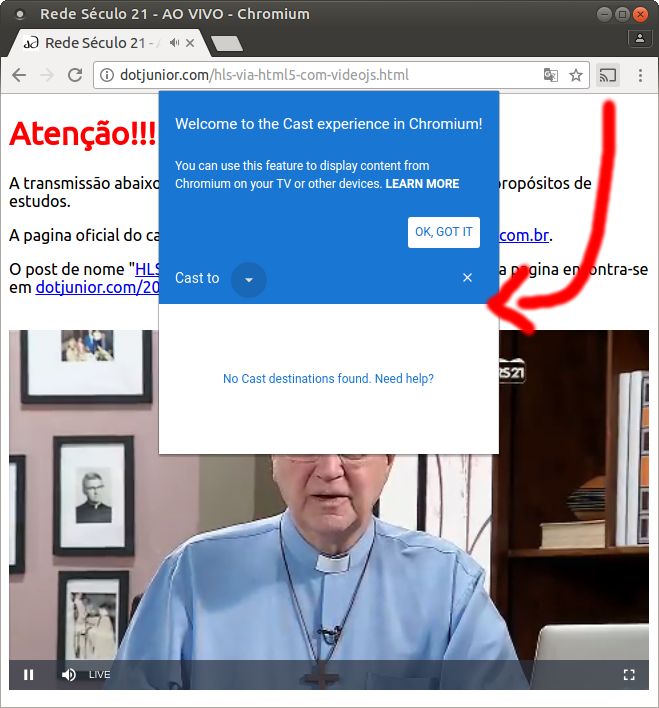Open No Cast destinations found help link
659x708 pixels.
[328, 378]
